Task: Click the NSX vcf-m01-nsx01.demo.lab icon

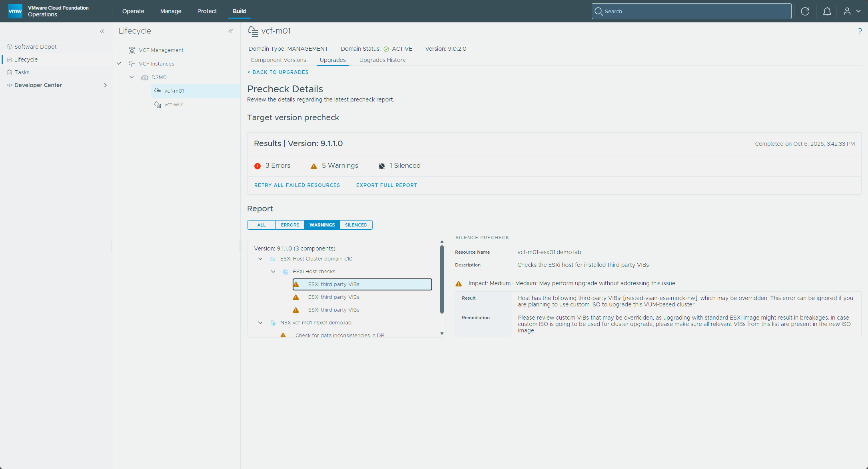Action: tap(273, 323)
